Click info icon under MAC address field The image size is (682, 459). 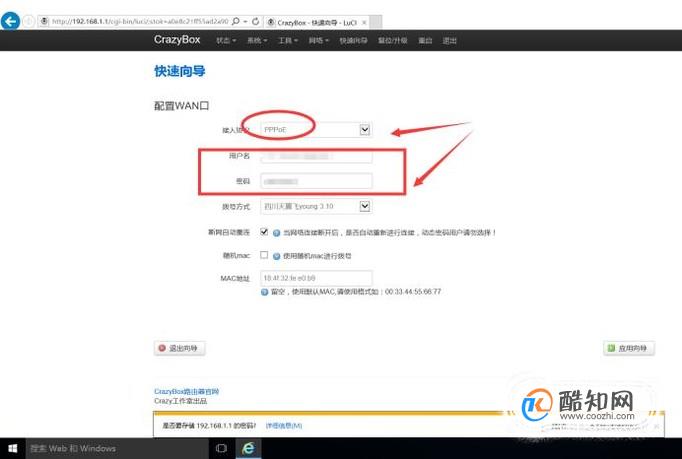264,292
